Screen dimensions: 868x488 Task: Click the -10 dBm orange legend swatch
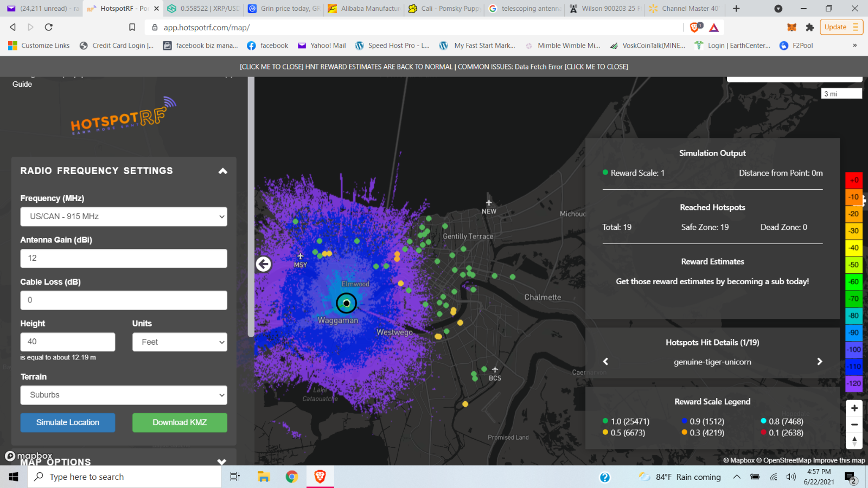pyautogui.click(x=854, y=197)
